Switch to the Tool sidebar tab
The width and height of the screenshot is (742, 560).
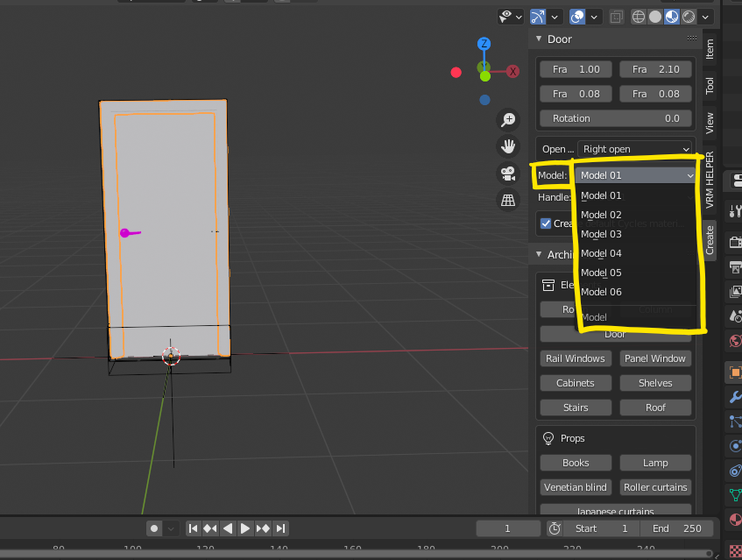(710, 86)
